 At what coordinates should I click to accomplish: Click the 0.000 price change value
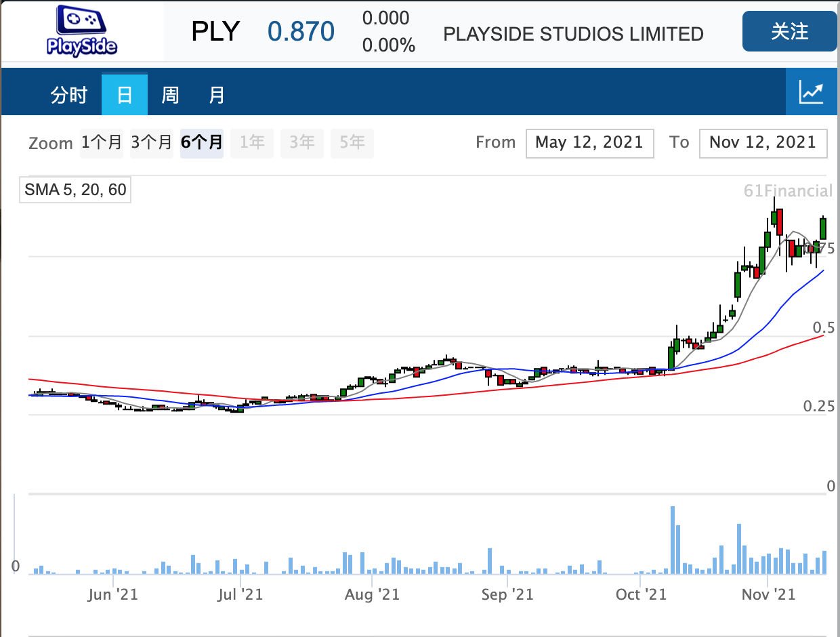tap(385, 18)
